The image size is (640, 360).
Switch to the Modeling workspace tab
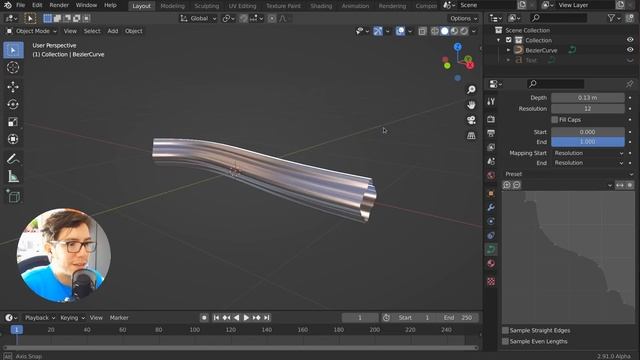tap(173, 6)
